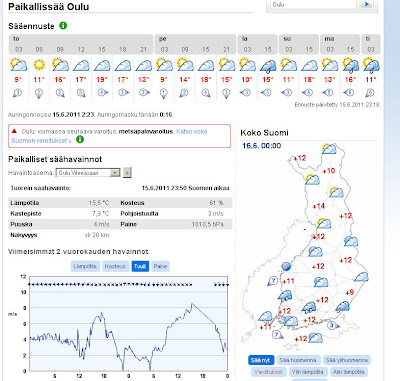
Task: Click wind arrow icon under 11° Thursday 06
Action: click(39, 94)
